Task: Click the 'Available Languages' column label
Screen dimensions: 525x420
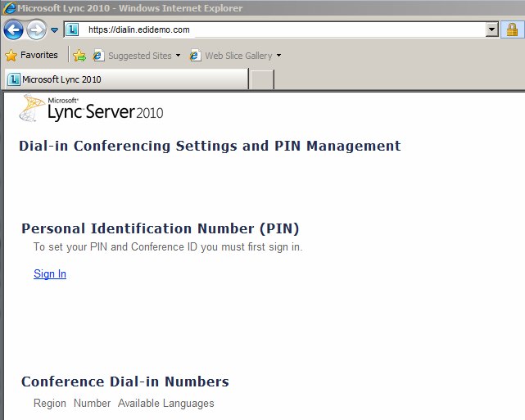Action: (x=165, y=404)
